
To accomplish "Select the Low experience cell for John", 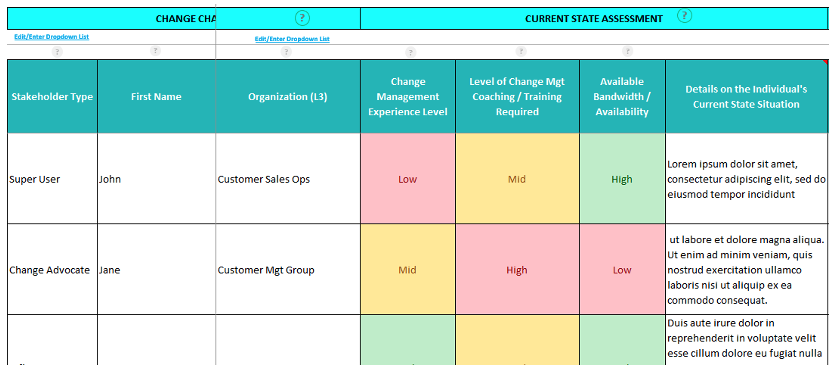I will [408, 179].
